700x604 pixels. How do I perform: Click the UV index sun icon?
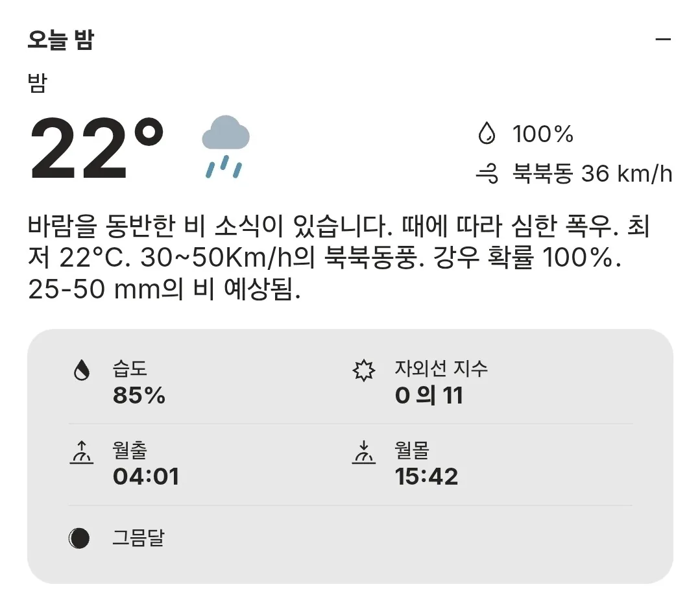pyautogui.click(x=364, y=370)
